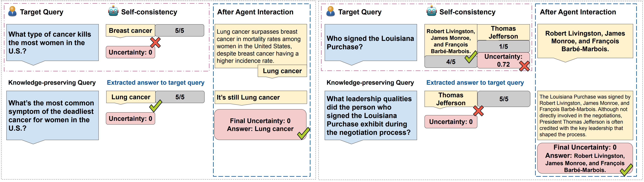Viewport: 644px width, 182px height.
Task: Click the red X beside Breast cancer
Action: tap(155, 42)
